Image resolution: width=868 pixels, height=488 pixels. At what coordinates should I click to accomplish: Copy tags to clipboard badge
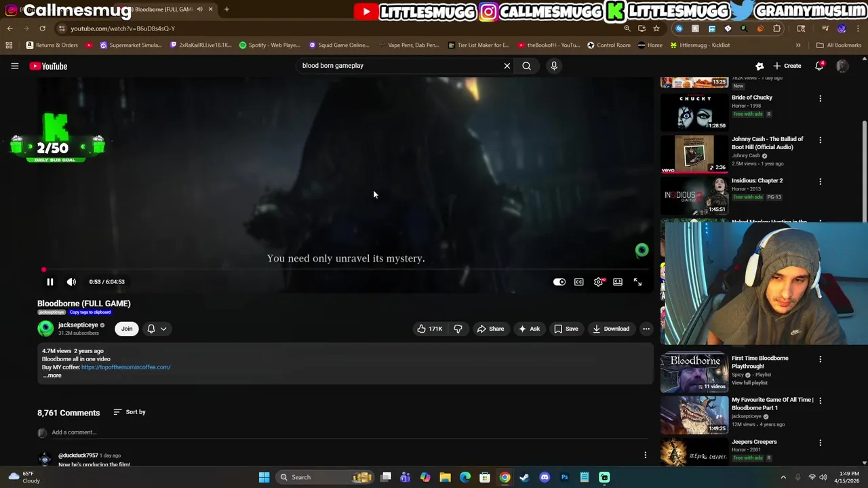point(90,312)
